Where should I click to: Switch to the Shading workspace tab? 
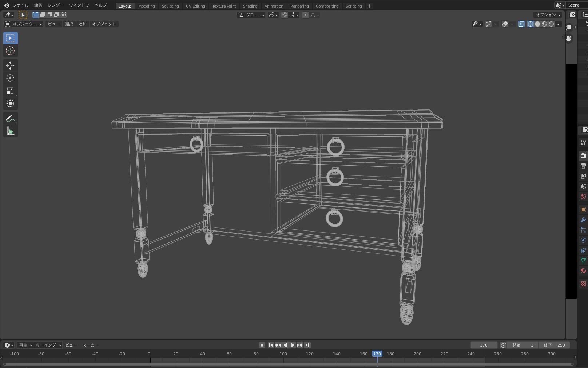pyautogui.click(x=250, y=6)
